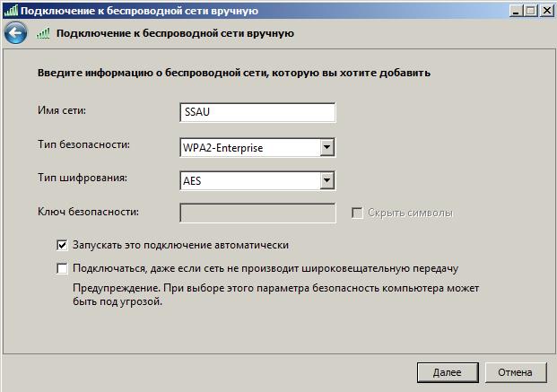The width and height of the screenshot is (557, 392).
Task: Select the AES encryption combo box
Action: [x=257, y=180]
